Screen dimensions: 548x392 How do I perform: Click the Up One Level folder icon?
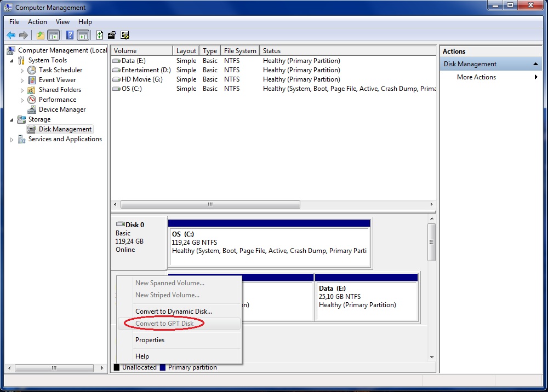(41, 35)
